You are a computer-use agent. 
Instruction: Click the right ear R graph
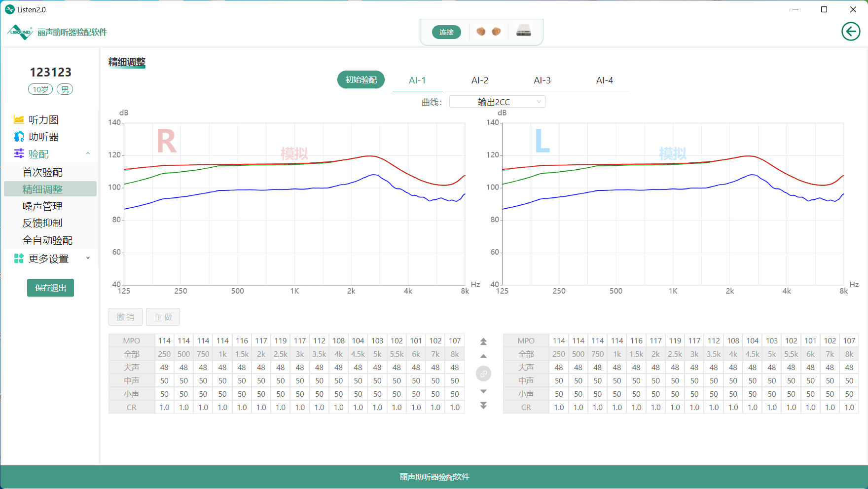tap(294, 204)
